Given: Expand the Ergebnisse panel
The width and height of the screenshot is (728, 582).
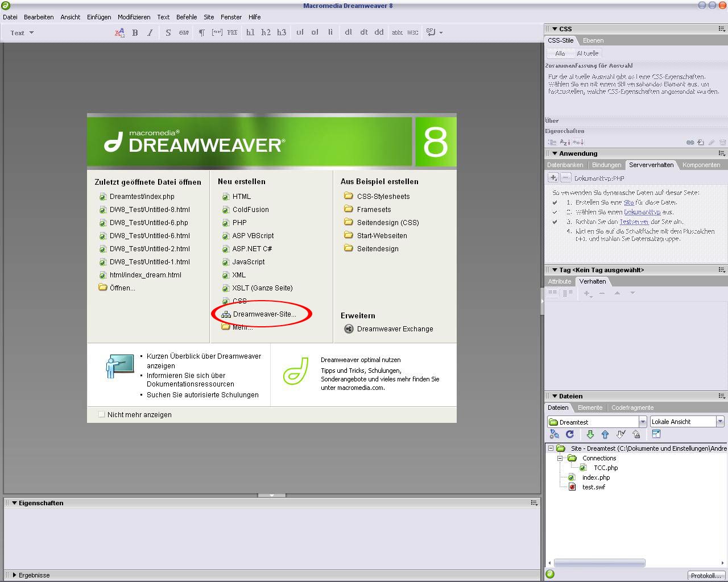Looking at the screenshot, I should (14, 575).
